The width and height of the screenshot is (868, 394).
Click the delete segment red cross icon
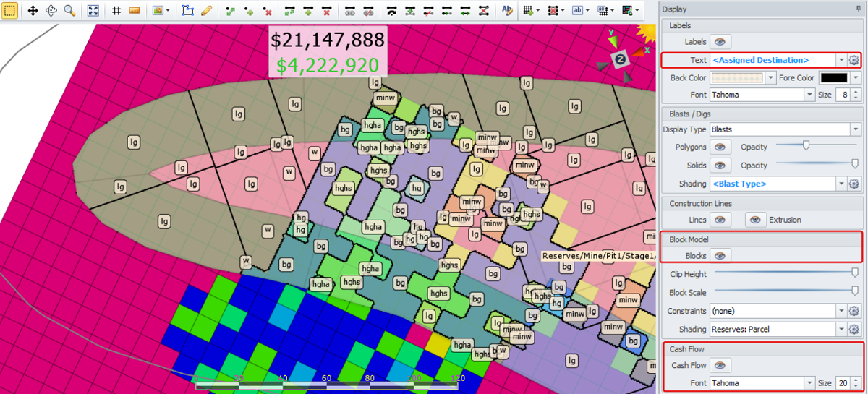[x=326, y=10]
